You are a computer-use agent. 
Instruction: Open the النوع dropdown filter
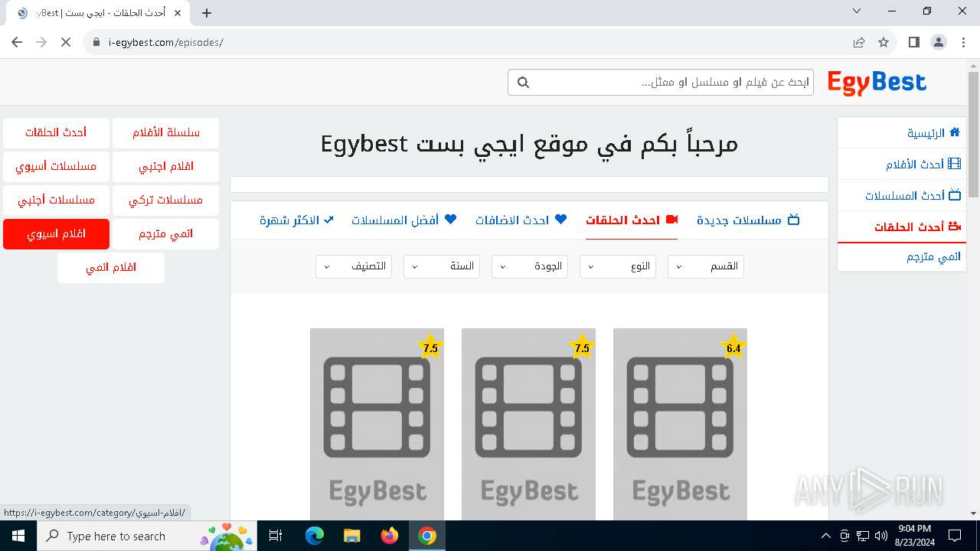(x=618, y=266)
